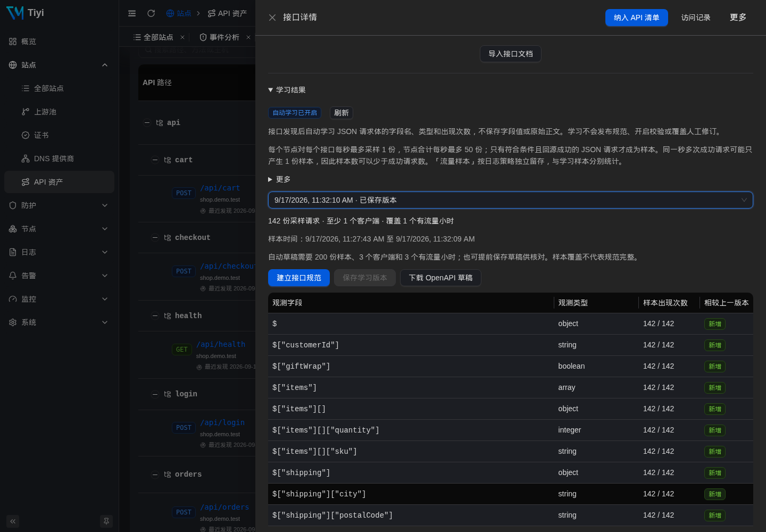Open the /api/login endpoint link
This screenshot has width=766, height=532.
pos(222,422)
